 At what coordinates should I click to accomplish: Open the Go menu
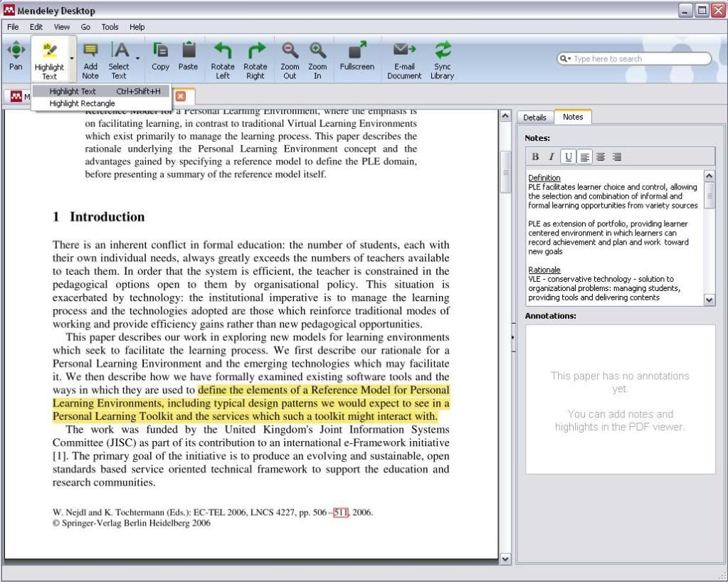pyautogui.click(x=85, y=27)
